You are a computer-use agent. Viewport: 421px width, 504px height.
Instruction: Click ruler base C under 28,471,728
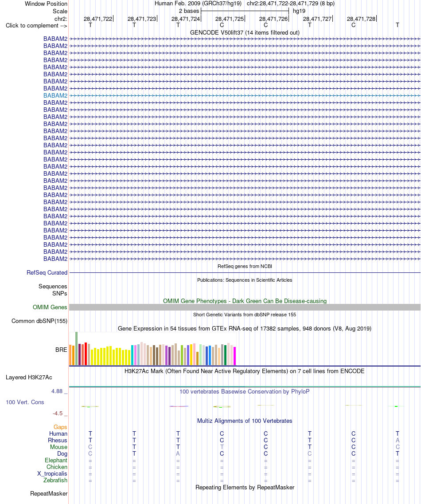(x=353, y=25)
